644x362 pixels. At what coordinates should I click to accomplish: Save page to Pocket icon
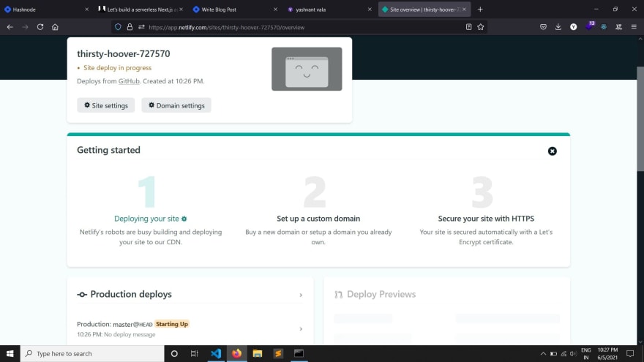[x=543, y=27]
